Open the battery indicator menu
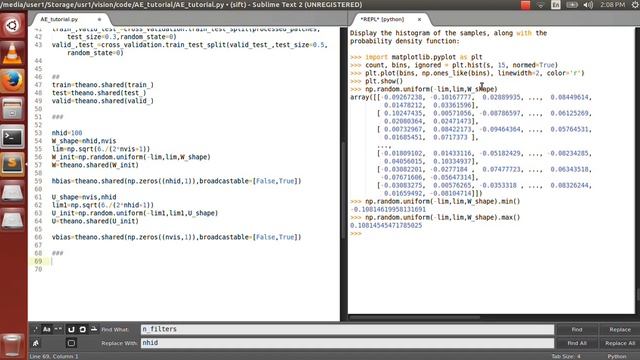This screenshot has height=360, width=640. [572, 5]
